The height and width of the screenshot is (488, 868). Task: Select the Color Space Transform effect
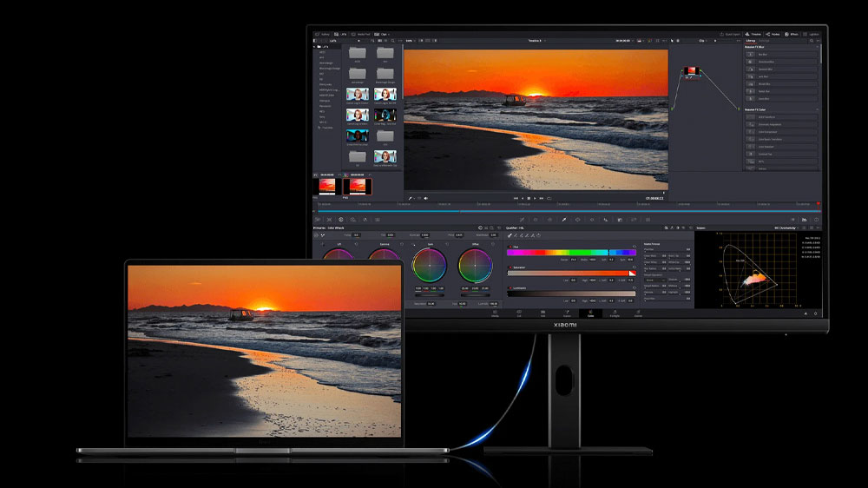[x=781, y=139]
